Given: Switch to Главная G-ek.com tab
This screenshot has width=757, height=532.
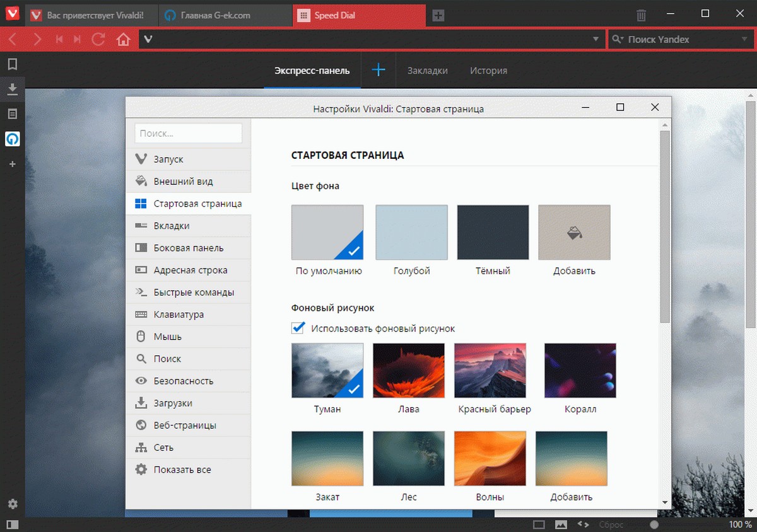Looking at the screenshot, I should pos(225,16).
